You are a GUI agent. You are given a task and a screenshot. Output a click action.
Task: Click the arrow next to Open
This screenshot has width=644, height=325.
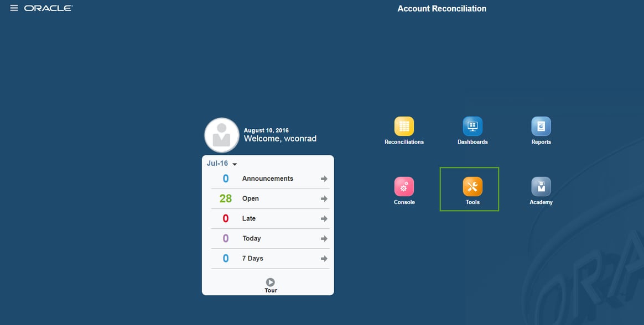[324, 198]
